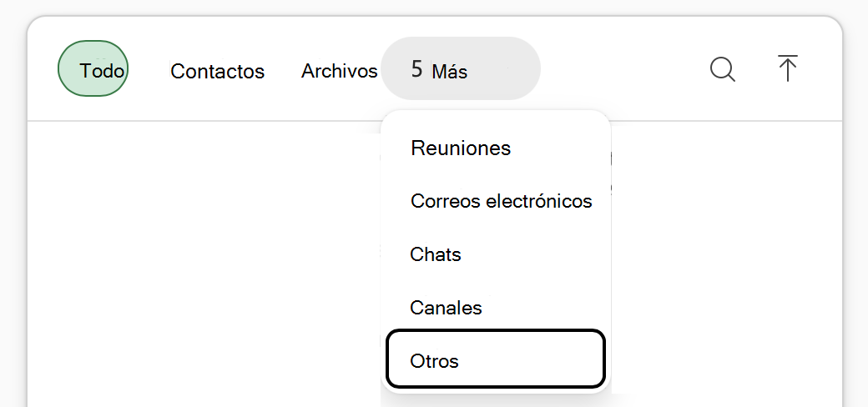The image size is (868, 407).
Task: Open search with the magnifying glass icon
Action: (723, 70)
